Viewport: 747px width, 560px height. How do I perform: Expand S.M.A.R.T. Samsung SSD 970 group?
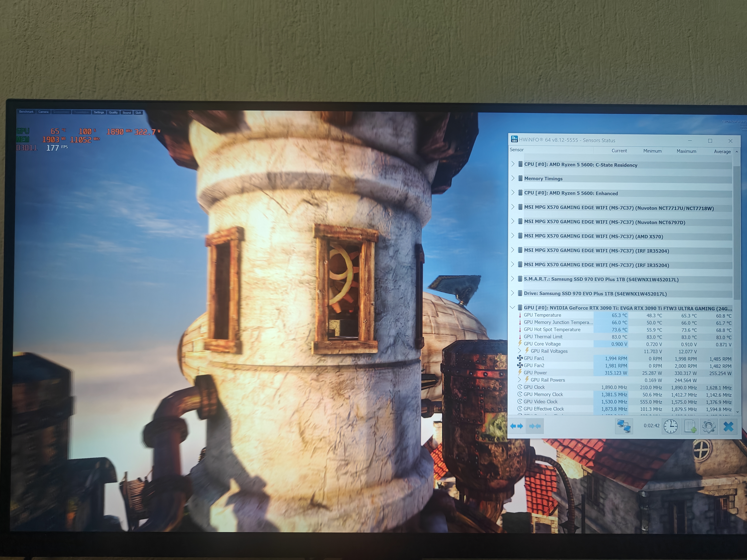(513, 279)
